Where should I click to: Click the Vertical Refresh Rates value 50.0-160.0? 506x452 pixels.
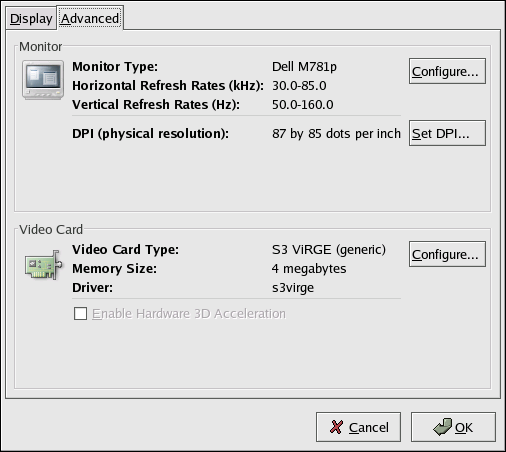point(303,105)
